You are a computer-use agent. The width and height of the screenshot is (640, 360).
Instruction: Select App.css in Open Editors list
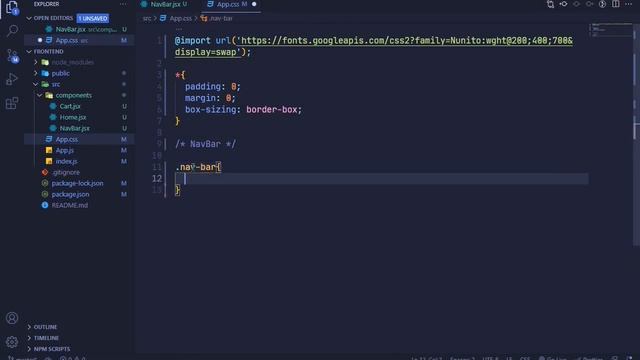point(78,40)
